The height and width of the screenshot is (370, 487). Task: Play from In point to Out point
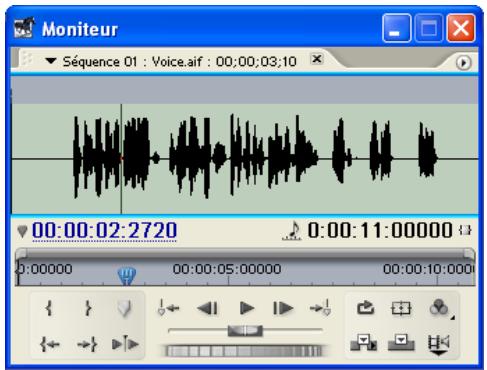click(125, 343)
